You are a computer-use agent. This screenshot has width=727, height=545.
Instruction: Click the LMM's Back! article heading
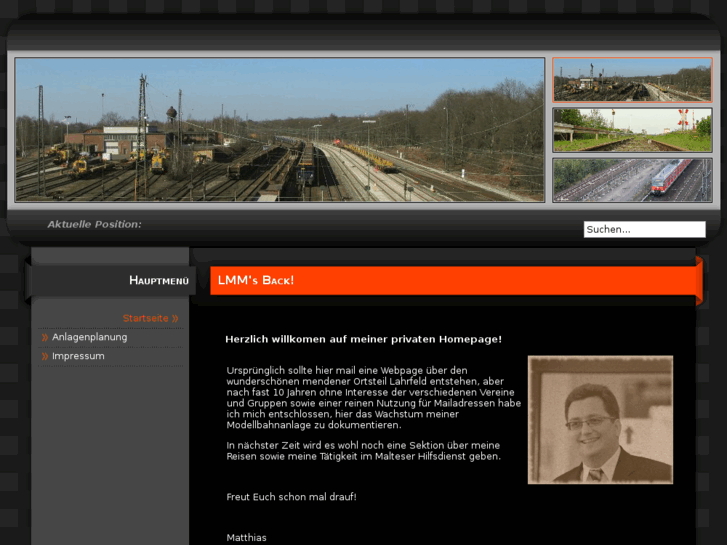[x=256, y=280]
